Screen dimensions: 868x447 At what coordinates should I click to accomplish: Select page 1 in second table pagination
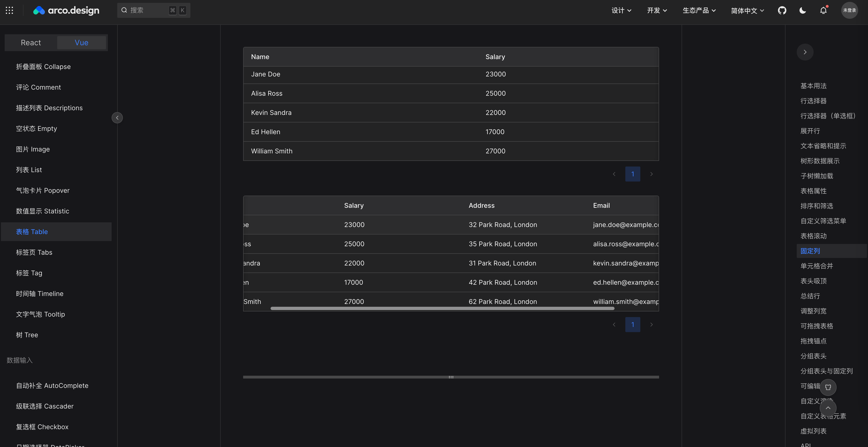click(632, 324)
